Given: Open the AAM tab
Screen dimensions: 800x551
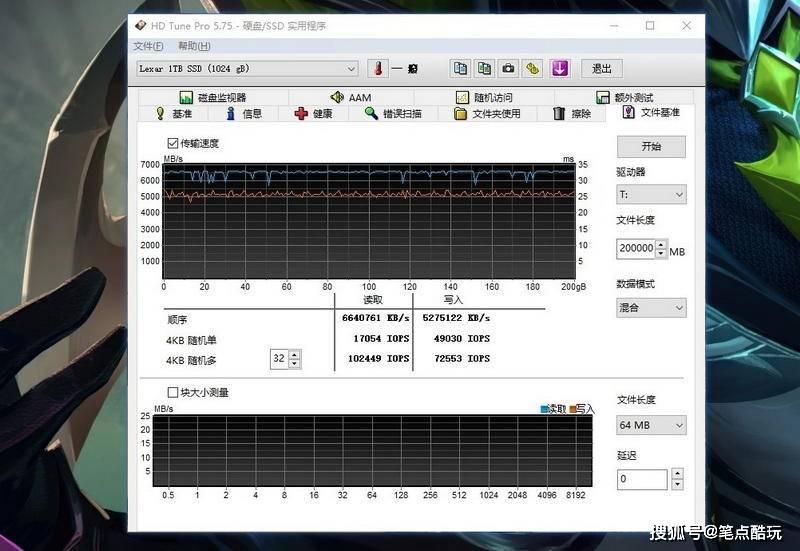Looking at the screenshot, I should pos(351,97).
